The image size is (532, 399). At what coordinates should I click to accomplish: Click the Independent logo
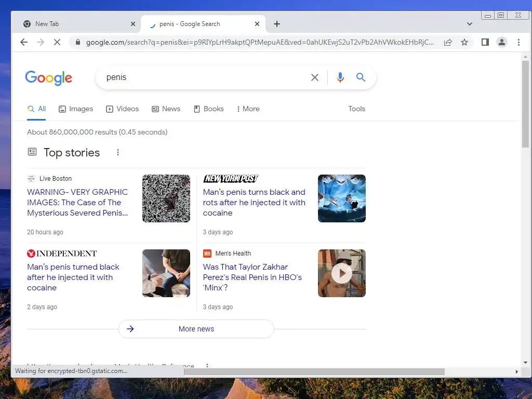(62, 254)
